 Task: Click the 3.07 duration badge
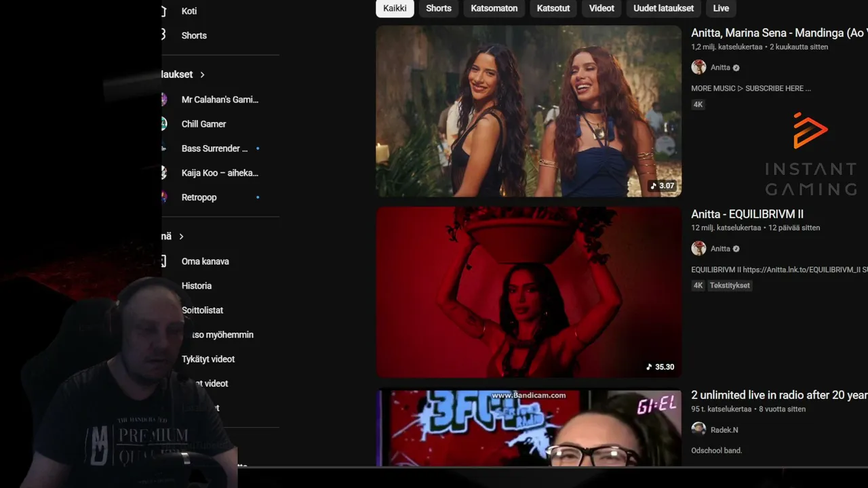point(663,186)
